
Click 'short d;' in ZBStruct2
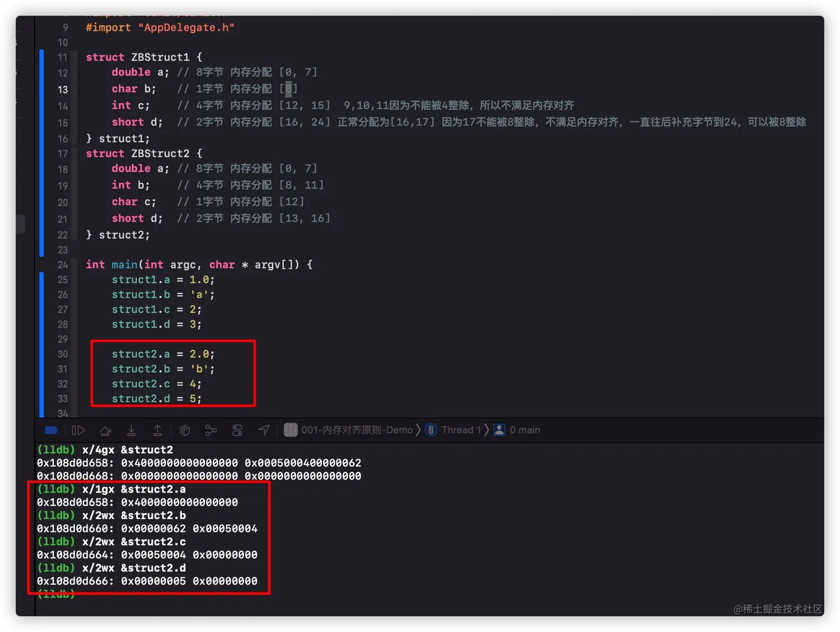[137, 218]
